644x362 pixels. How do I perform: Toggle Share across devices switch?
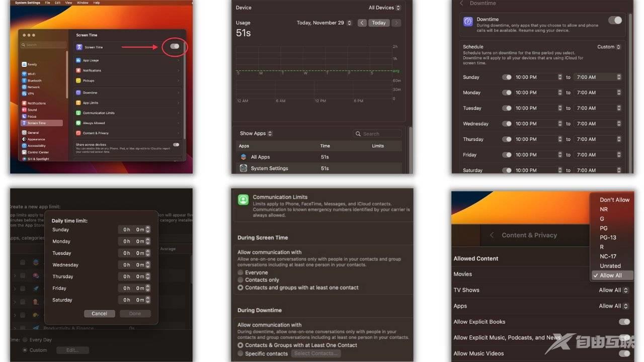(x=176, y=145)
